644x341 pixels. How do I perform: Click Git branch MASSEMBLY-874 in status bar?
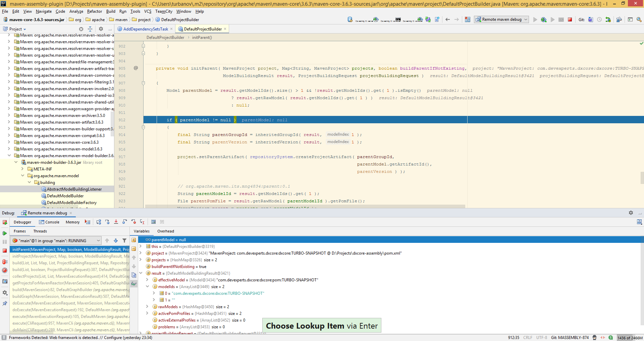pyautogui.click(x=570, y=338)
